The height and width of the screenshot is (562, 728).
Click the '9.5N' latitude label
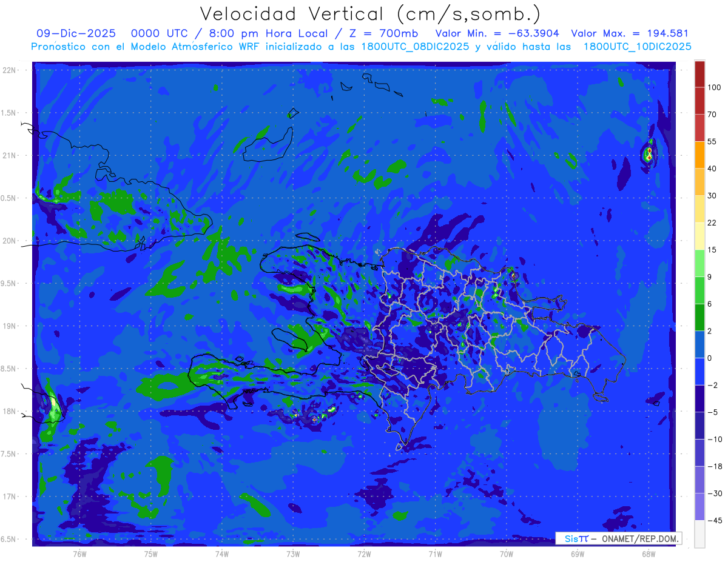pyautogui.click(x=10, y=283)
